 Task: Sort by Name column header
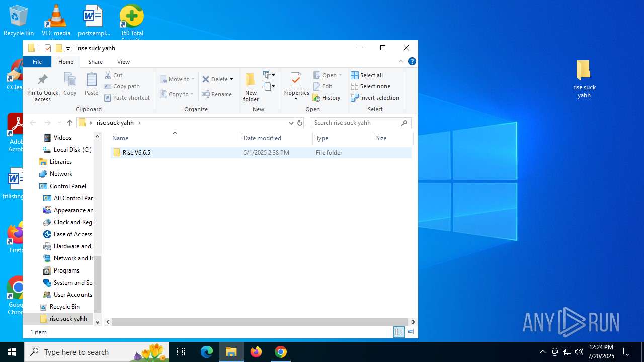click(x=175, y=138)
